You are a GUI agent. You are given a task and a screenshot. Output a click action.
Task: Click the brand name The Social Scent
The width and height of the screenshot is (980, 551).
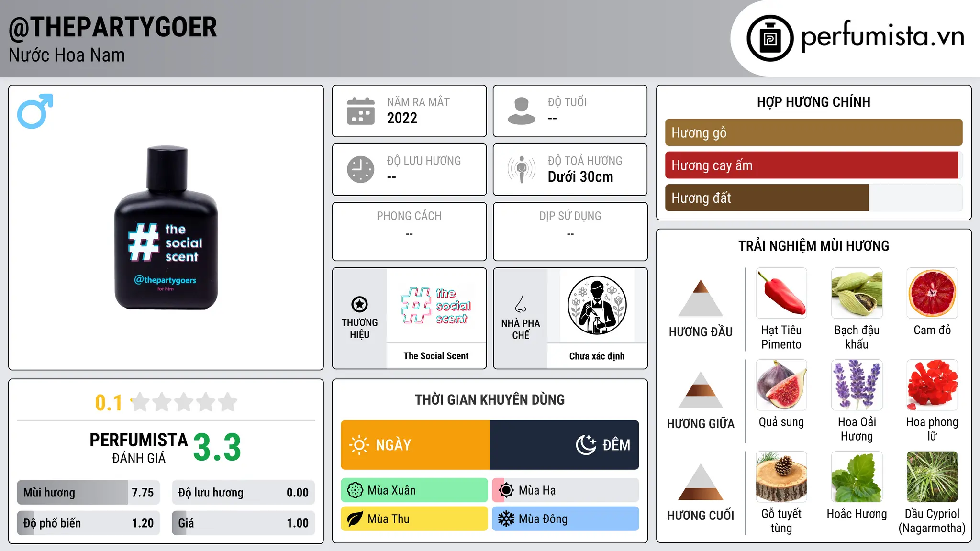[436, 356]
